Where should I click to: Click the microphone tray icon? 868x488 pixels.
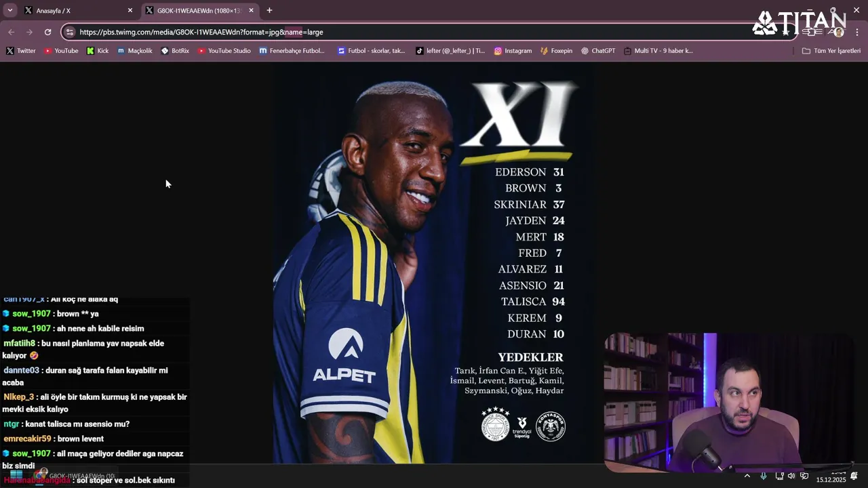(x=764, y=476)
